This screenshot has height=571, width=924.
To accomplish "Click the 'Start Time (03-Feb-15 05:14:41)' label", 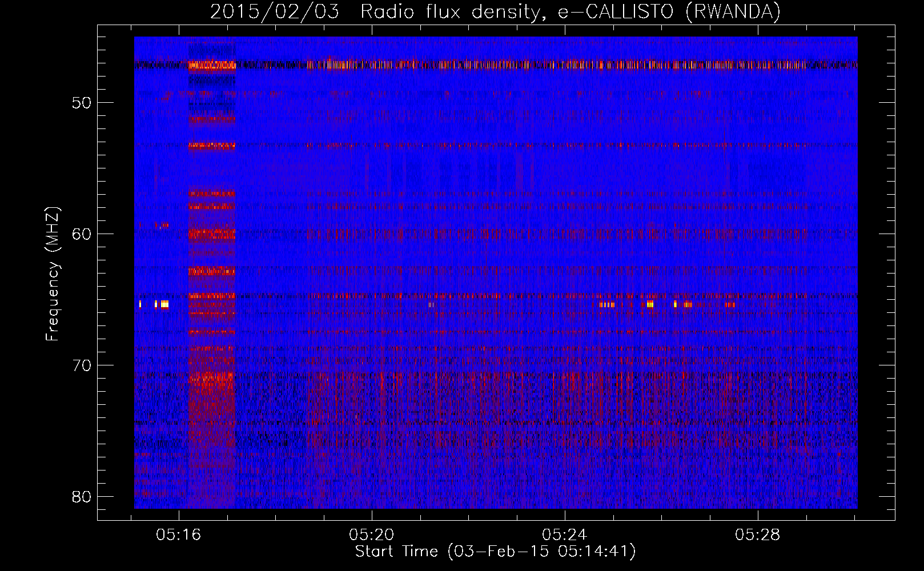I will pyautogui.click(x=496, y=552).
